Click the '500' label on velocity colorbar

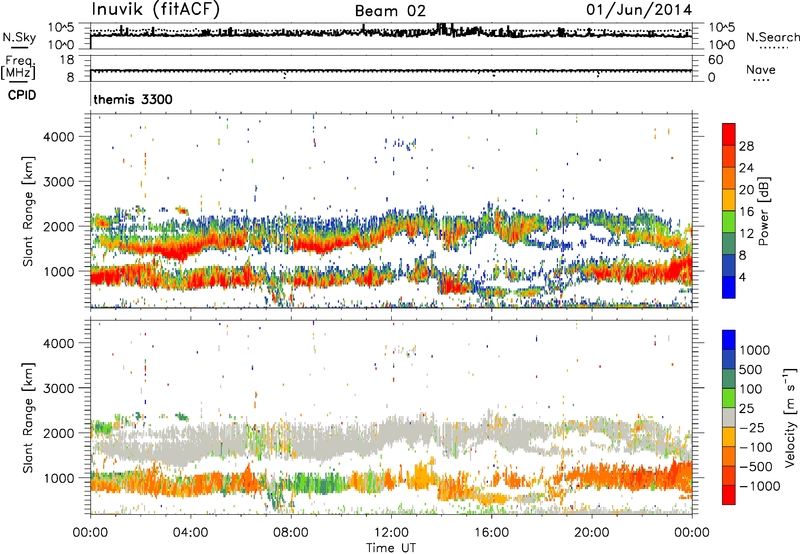pyautogui.click(x=750, y=369)
